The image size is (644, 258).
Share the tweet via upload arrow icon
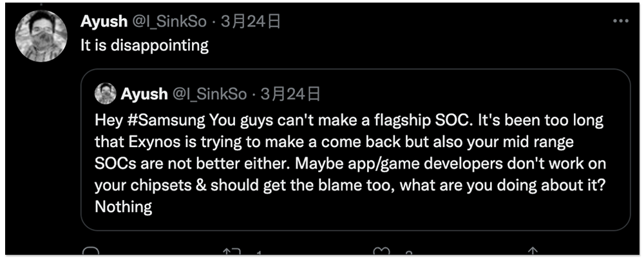click(533, 252)
